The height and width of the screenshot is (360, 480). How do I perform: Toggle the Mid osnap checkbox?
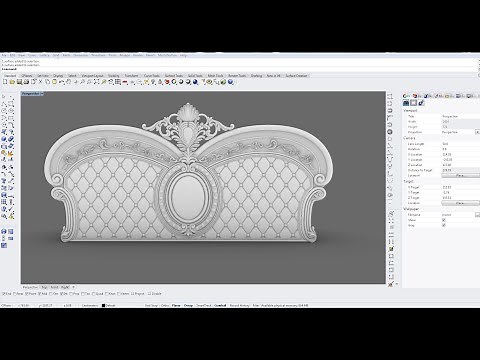(39, 294)
